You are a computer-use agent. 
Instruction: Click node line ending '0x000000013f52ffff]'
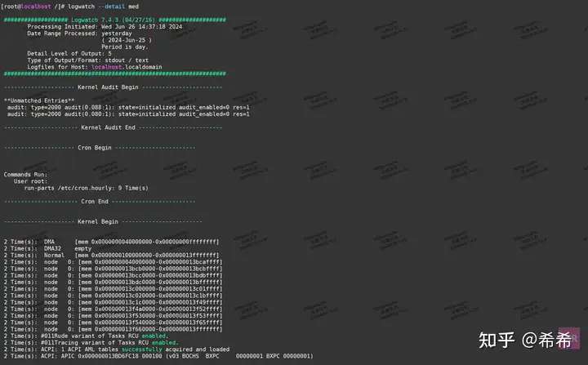pos(113,309)
